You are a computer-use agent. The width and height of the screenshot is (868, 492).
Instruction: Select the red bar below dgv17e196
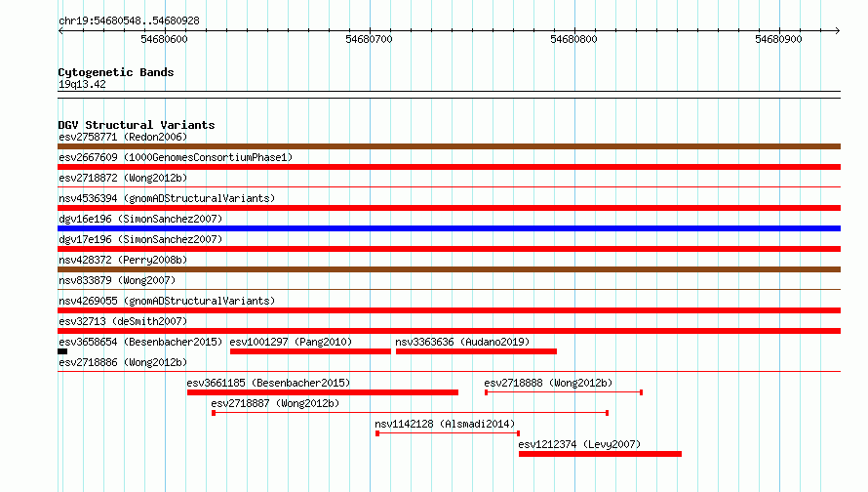pyautogui.click(x=449, y=249)
